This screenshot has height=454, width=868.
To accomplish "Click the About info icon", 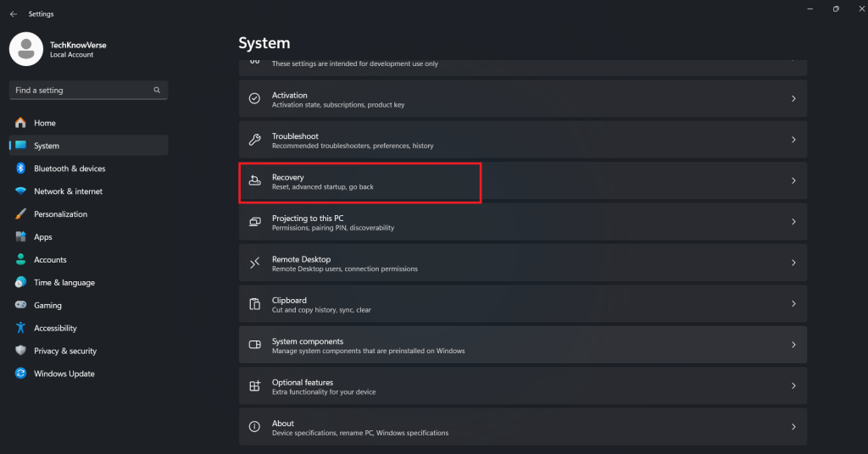I will (254, 427).
